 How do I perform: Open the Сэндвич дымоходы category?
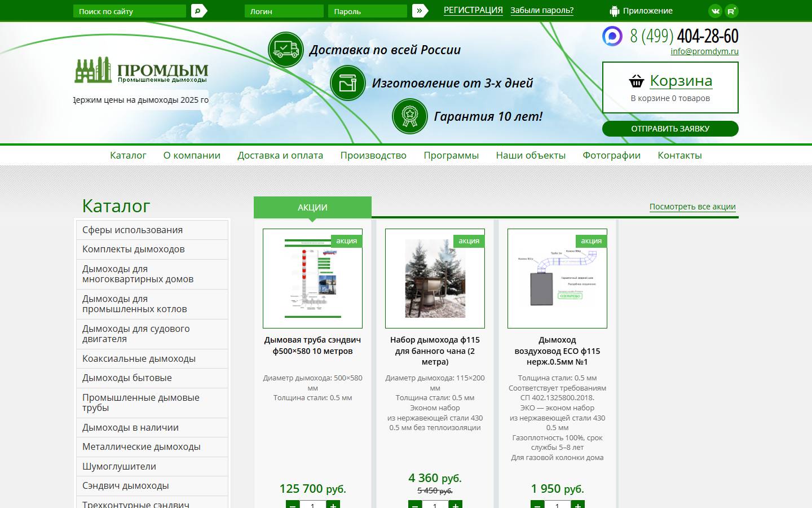coord(152,485)
